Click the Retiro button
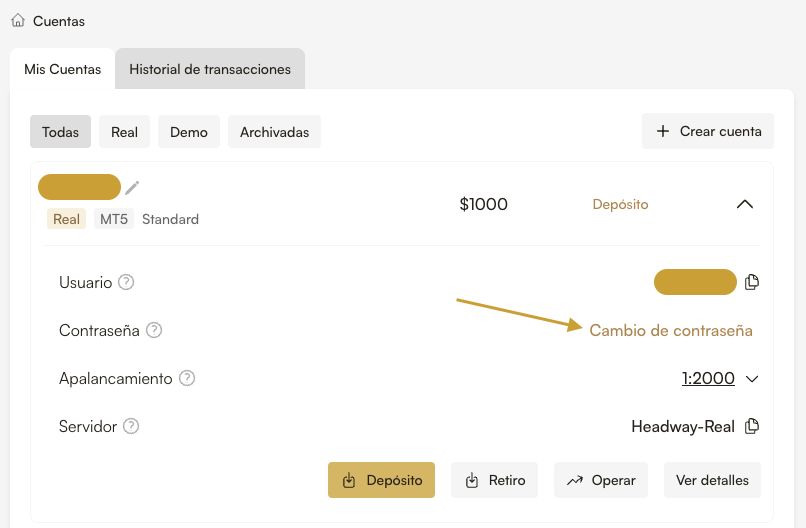806x528 pixels. tap(495, 480)
